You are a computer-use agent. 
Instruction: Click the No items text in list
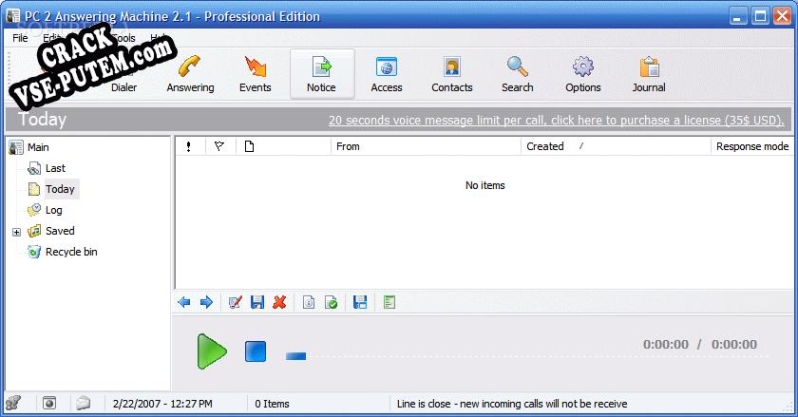[x=485, y=185]
